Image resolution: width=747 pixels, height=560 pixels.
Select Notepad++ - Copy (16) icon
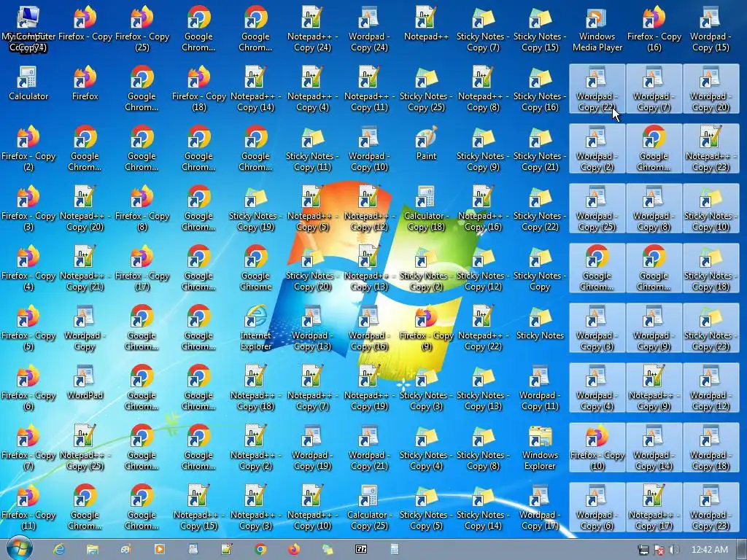click(483, 209)
